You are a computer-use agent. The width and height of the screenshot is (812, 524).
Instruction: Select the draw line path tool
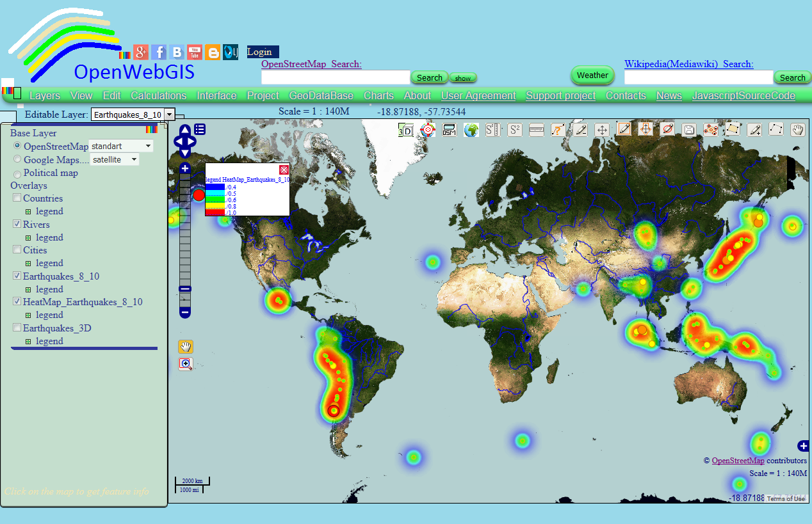(776, 130)
